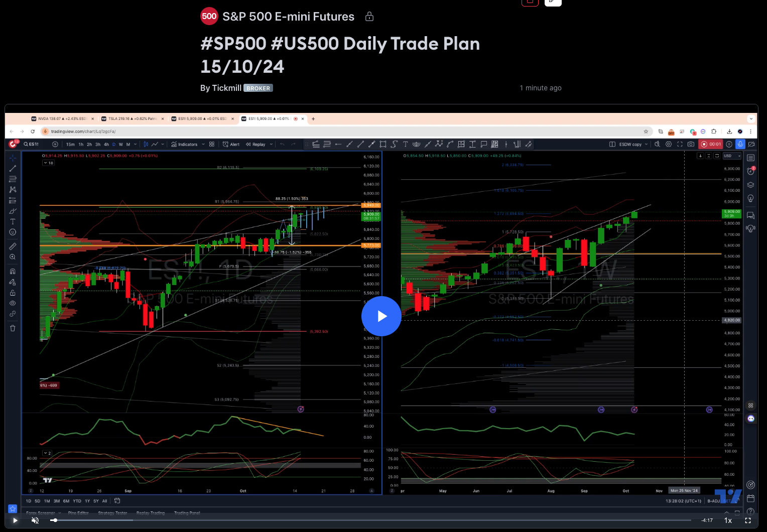Start bar Replay mode
This screenshot has height=532, width=767.
(x=255, y=144)
